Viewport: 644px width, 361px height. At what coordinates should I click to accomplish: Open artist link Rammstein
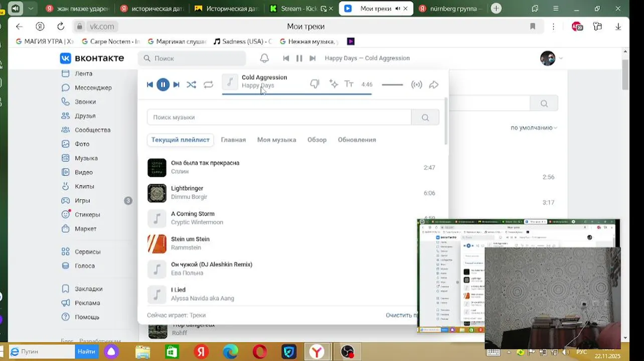(x=186, y=248)
